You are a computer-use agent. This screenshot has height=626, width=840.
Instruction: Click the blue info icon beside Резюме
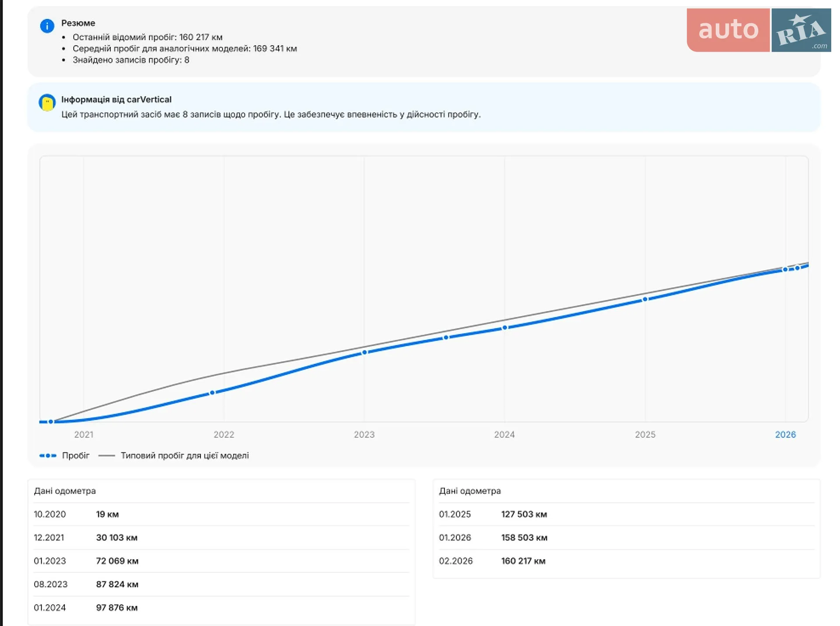coord(47,26)
